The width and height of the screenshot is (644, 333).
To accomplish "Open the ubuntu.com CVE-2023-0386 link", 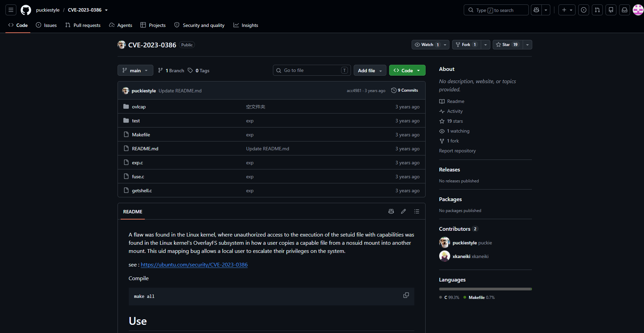I will [194, 264].
